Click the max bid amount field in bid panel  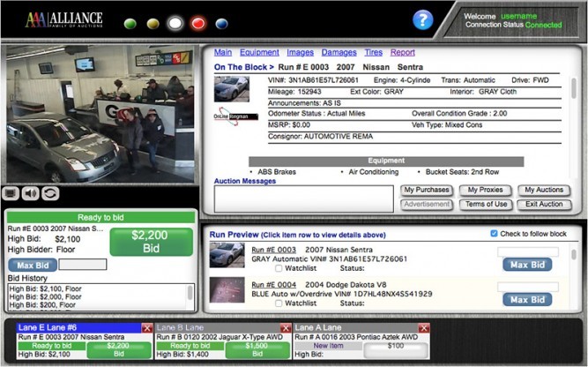(83, 265)
